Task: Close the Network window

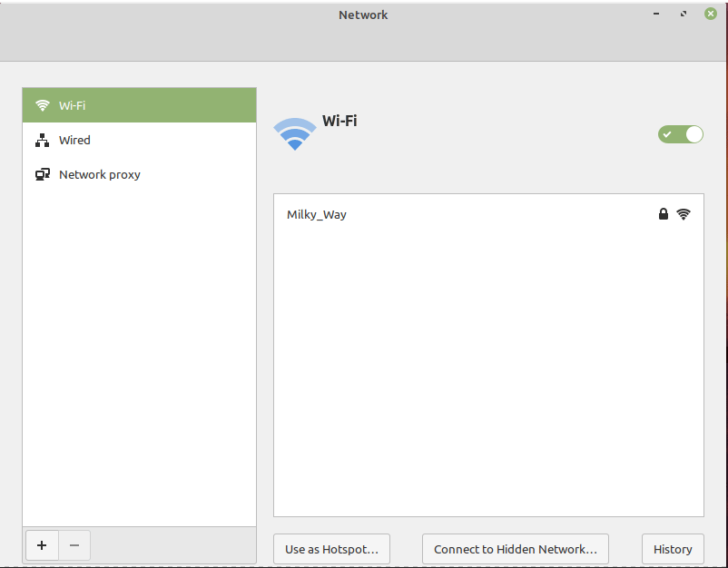Action: click(x=711, y=14)
